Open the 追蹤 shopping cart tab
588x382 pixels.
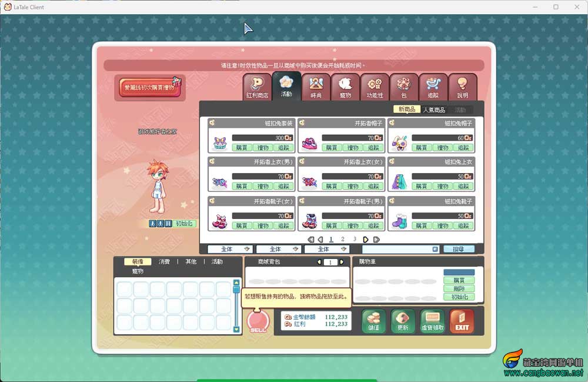tap(433, 87)
